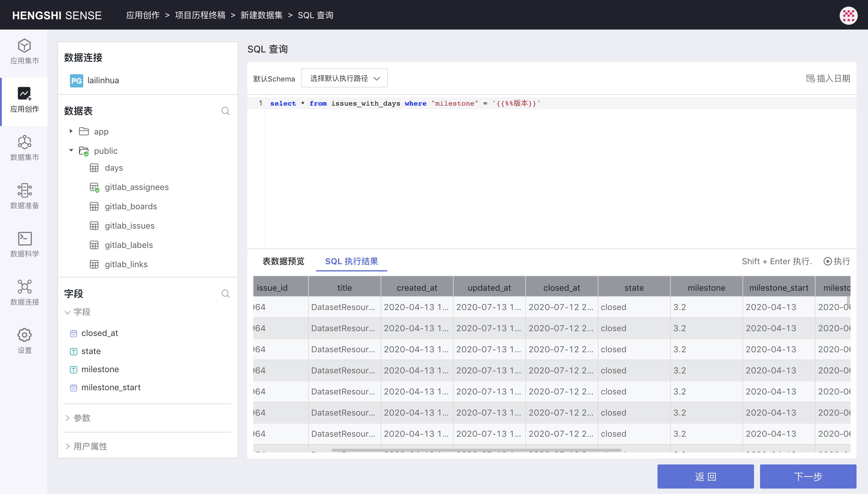
Task: Click the milestone_start date field icon
Action: click(73, 388)
